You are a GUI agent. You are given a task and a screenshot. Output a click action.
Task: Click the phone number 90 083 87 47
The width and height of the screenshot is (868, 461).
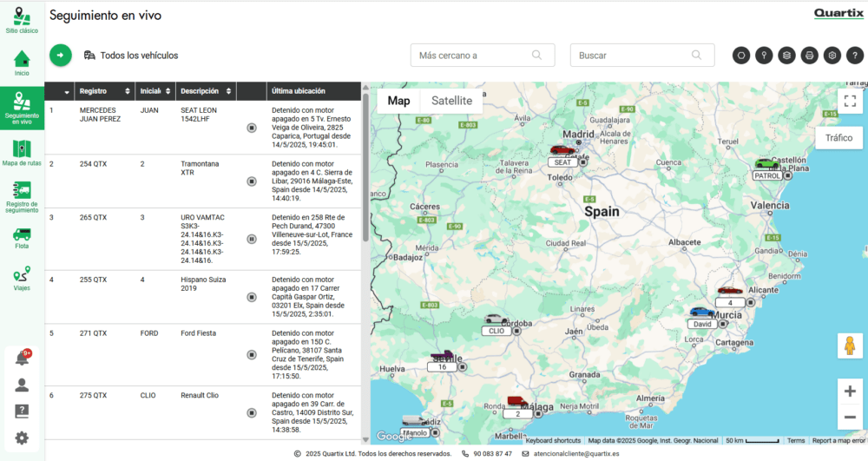coord(493,454)
